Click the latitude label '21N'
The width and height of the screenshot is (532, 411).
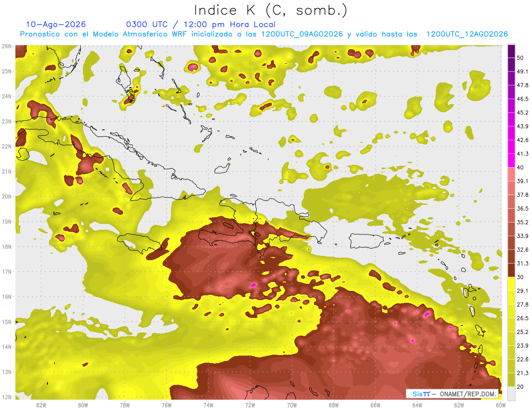coord(7,172)
